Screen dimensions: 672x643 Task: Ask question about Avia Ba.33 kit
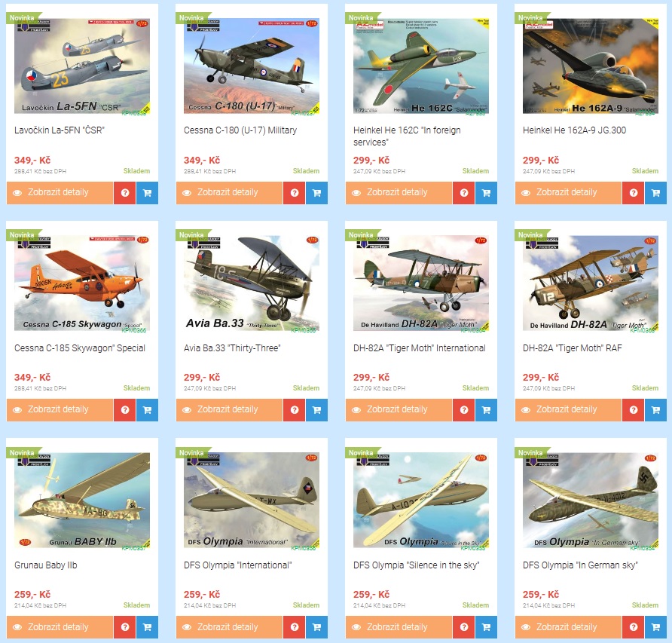pos(295,409)
